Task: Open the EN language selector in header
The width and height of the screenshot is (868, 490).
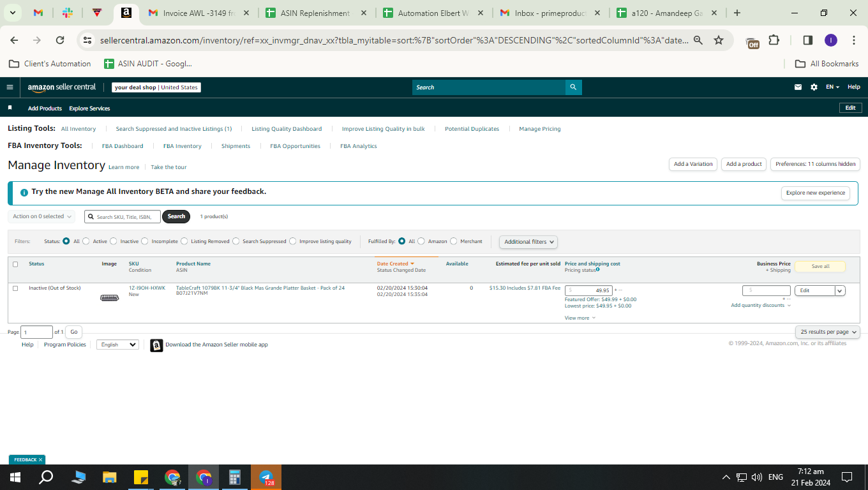Action: point(832,87)
